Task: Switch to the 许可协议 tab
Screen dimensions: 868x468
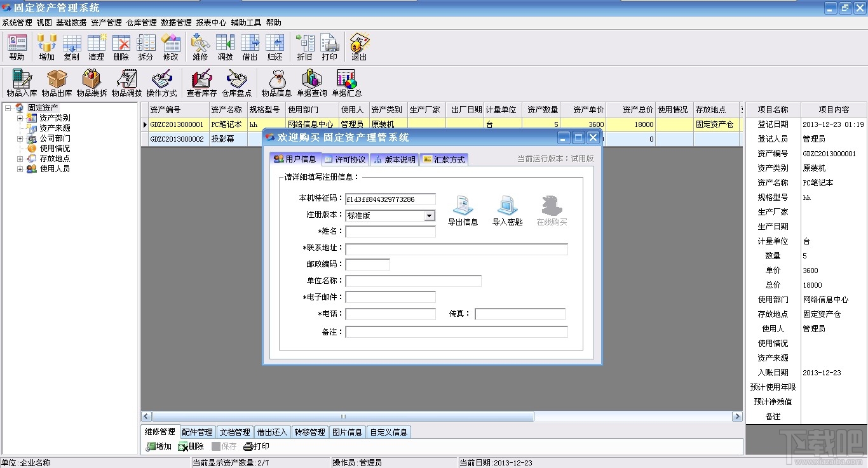Action: [345, 159]
